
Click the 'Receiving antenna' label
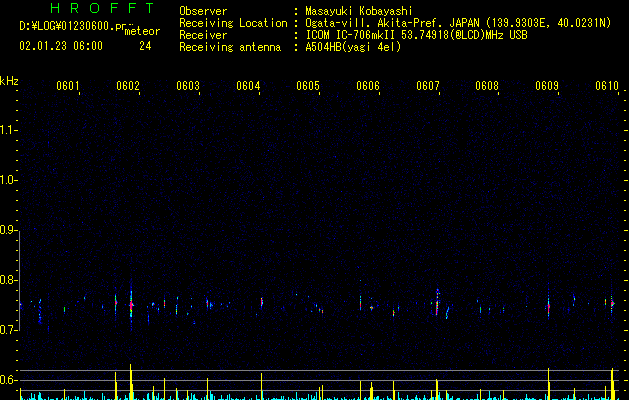coord(230,47)
